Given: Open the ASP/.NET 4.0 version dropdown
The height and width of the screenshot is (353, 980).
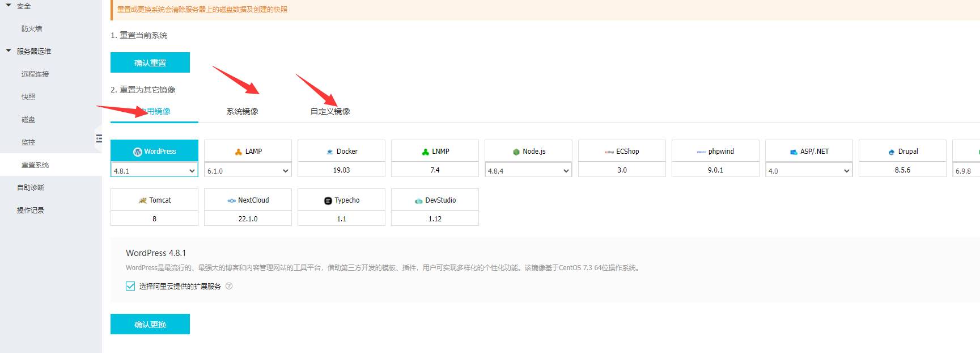Looking at the screenshot, I should [809, 170].
